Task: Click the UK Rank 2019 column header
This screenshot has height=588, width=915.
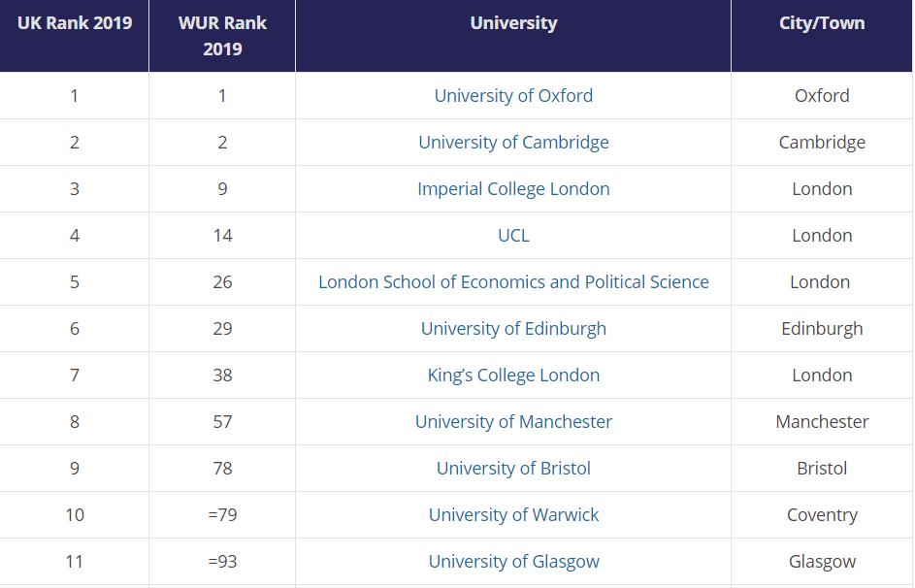Action: (74, 36)
